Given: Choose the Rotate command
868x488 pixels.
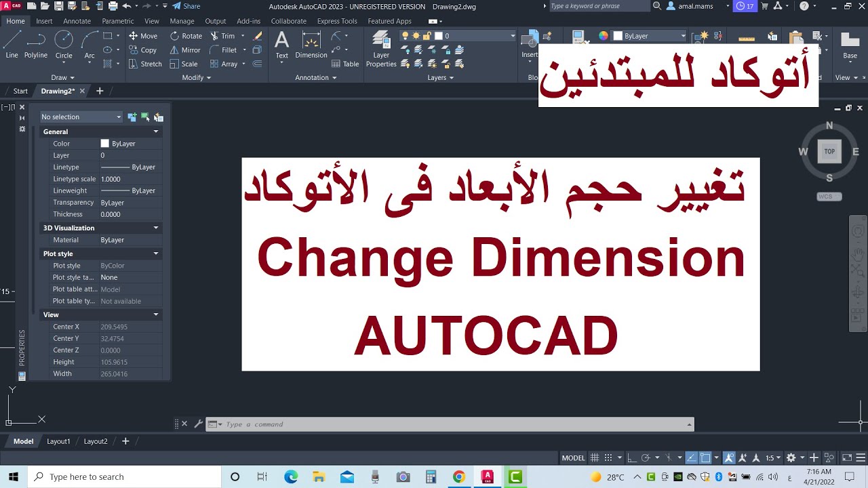Looking at the screenshot, I should (186, 36).
